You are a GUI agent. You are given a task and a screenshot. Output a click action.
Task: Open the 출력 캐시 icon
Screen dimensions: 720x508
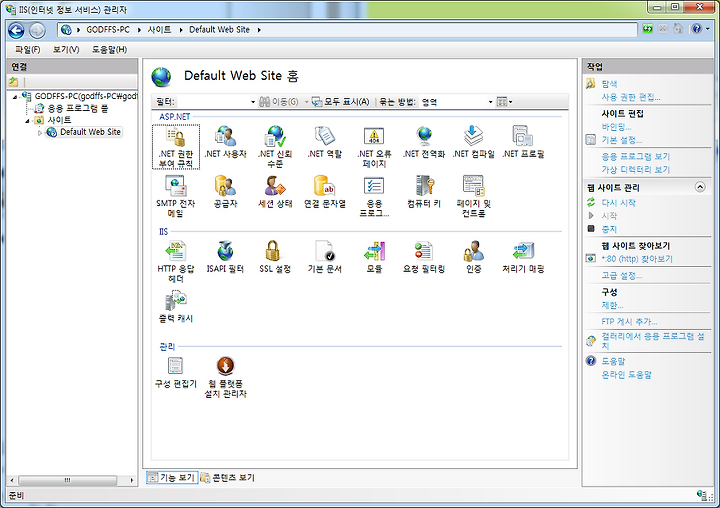click(x=176, y=307)
